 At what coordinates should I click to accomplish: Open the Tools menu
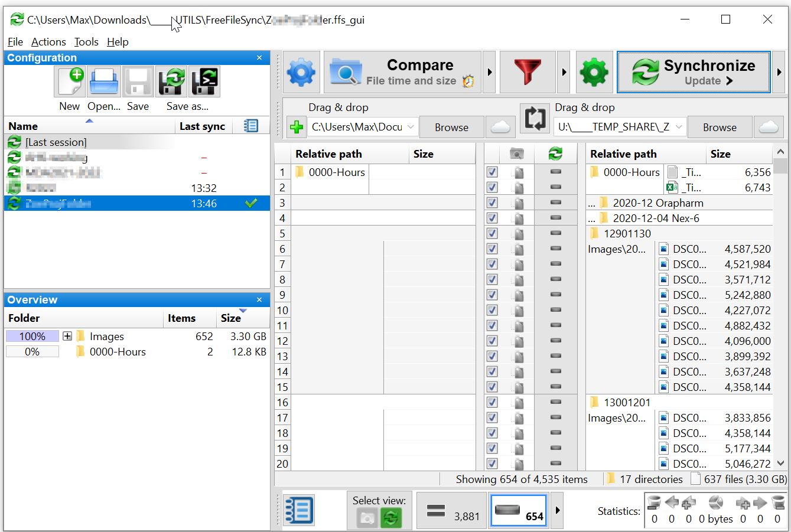tap(86, 42)
